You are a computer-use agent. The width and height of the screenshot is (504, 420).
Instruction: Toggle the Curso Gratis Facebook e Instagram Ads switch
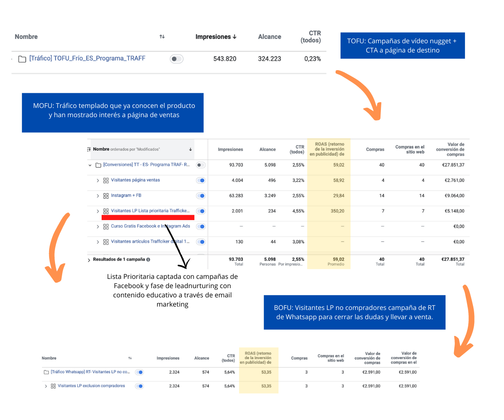[201, 226]
